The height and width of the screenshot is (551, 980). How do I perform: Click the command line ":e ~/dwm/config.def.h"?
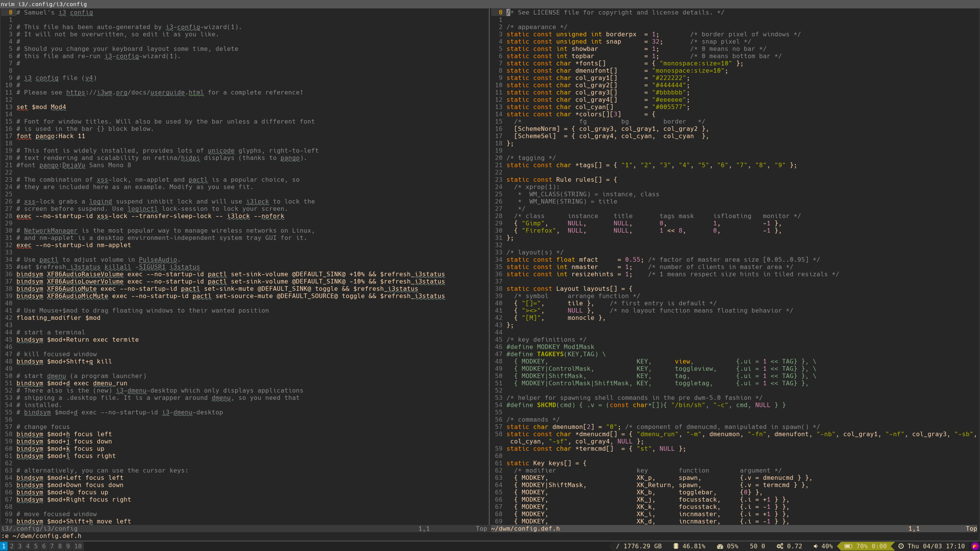pos(41,536)
